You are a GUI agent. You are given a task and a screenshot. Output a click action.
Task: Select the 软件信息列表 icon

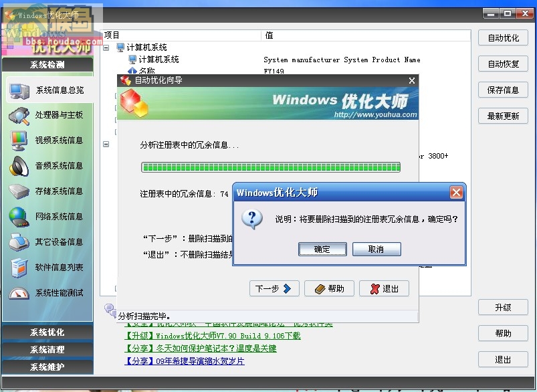(19, 268)
